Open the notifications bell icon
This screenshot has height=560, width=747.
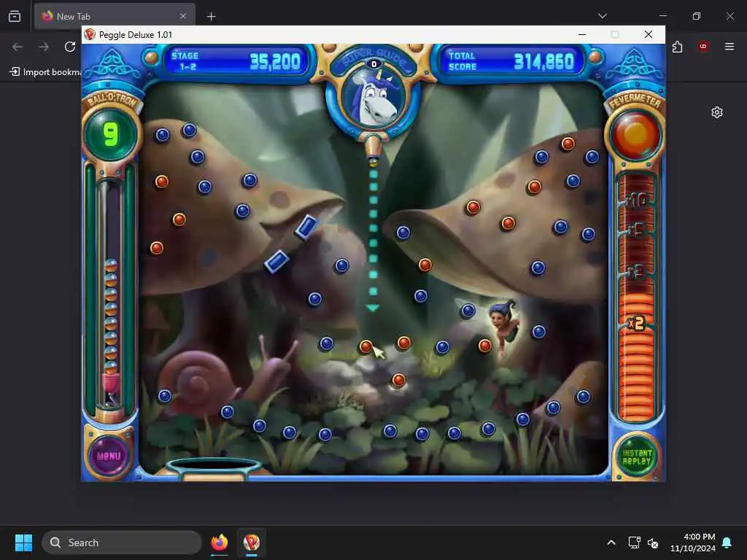(x=727, y=542)
